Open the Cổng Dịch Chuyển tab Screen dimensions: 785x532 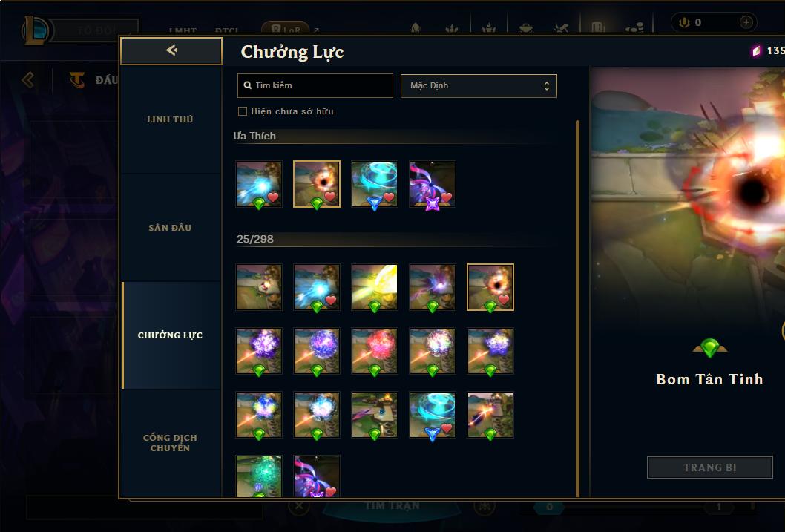pos(170,443)
